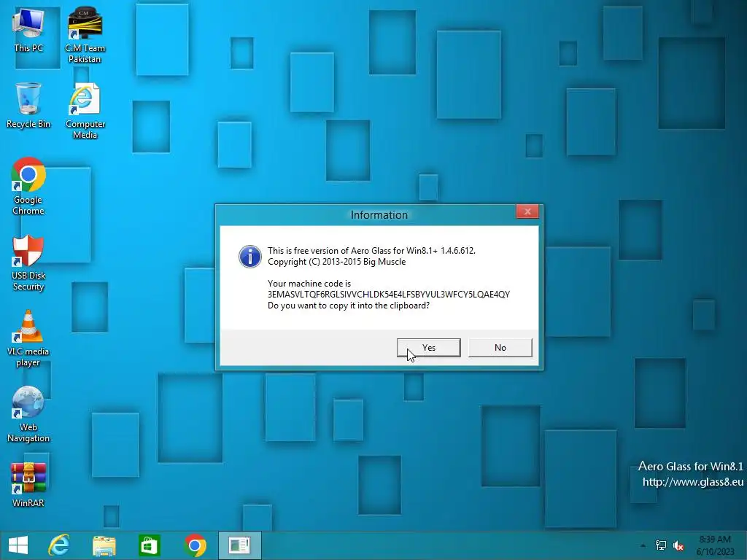Select the C.M Team Pakistan shortcut
Screen dimensions: 747x560
(x=85, y=36)
